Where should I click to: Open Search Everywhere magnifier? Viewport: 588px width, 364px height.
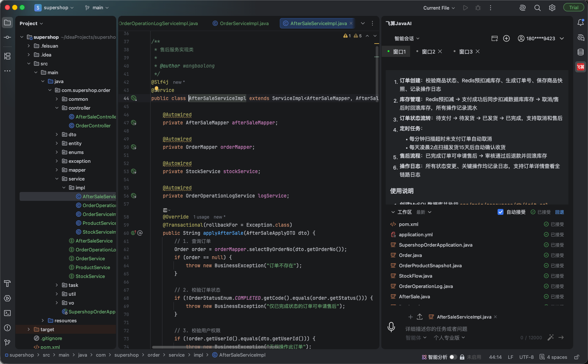click(537, 8)
